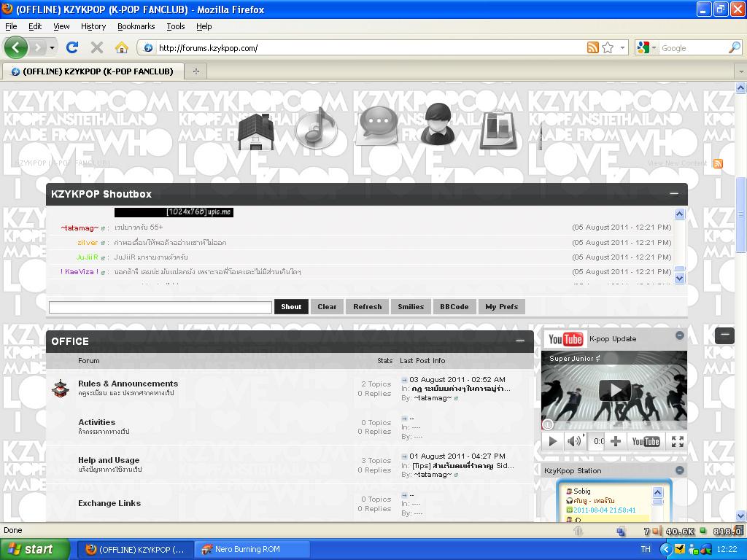
Task: Open the clipboard chart icon in header
Action: 498,131
